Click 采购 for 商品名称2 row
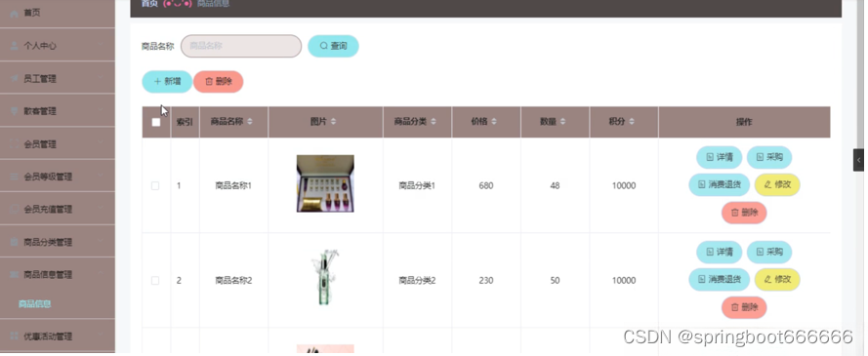Image resolution: width=868 pixels, height=356 pixels. (769, 252)
